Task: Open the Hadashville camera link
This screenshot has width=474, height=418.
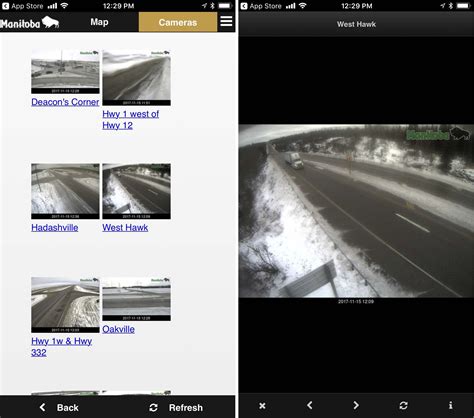Action: pos(55,228)
